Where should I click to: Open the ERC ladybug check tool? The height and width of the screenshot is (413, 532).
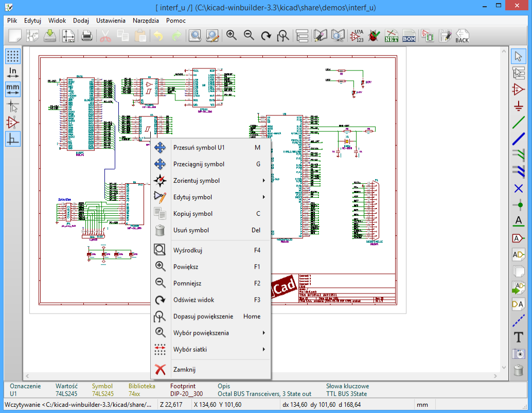coord(374,36)
